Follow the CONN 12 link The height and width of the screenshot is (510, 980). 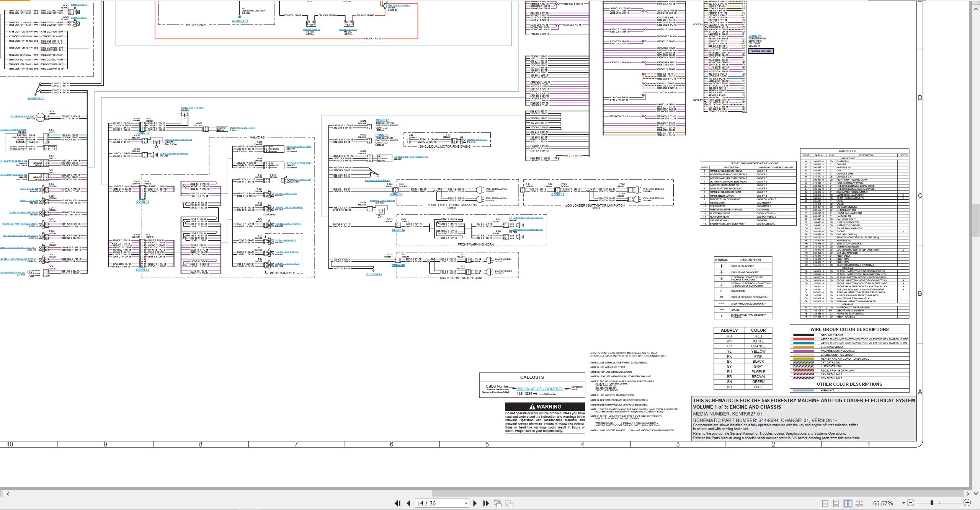point(142,270)
